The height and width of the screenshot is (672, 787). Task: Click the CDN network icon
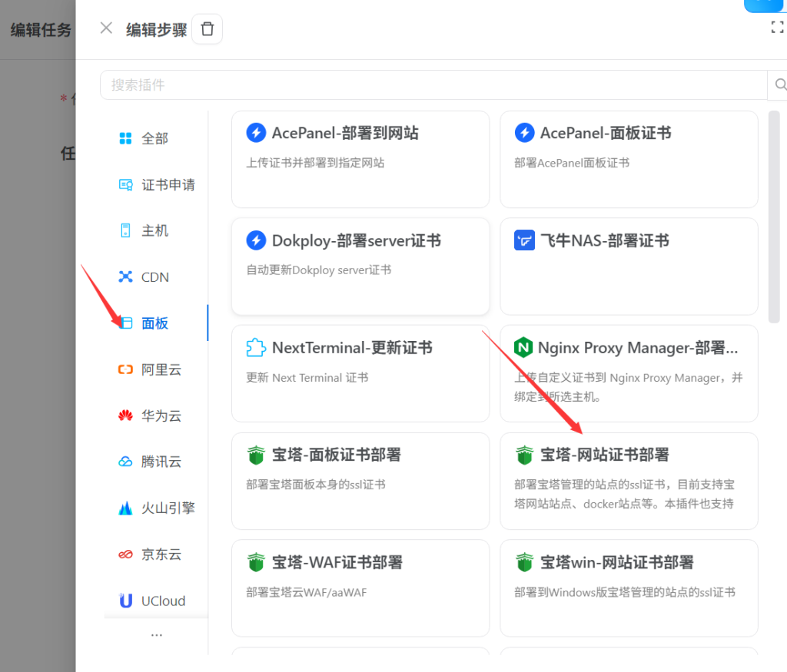click(125, 276)
